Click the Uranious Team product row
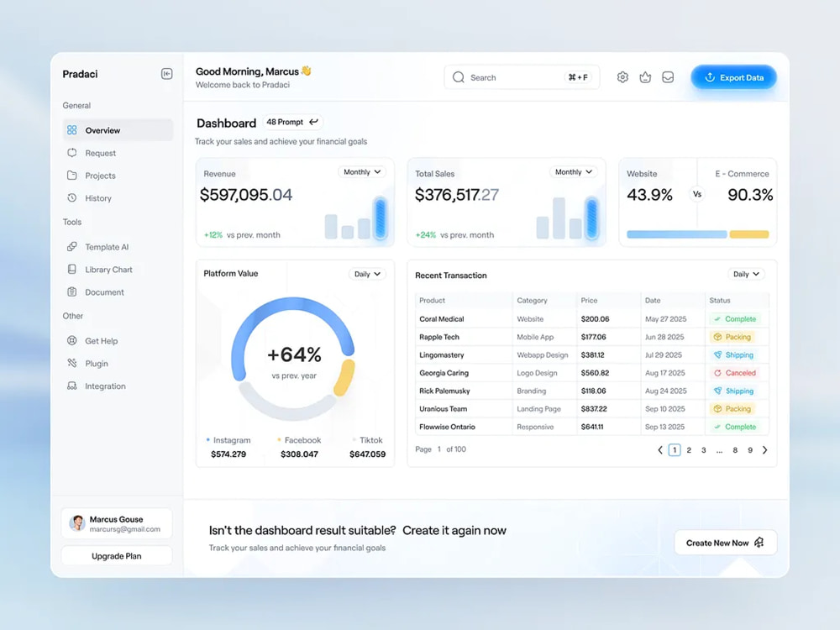Viewport: 840px width, 630px height. pos(592,409)
